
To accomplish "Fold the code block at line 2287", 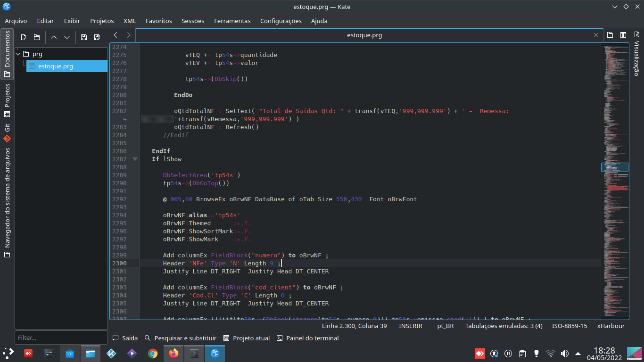I will [135, 159].
